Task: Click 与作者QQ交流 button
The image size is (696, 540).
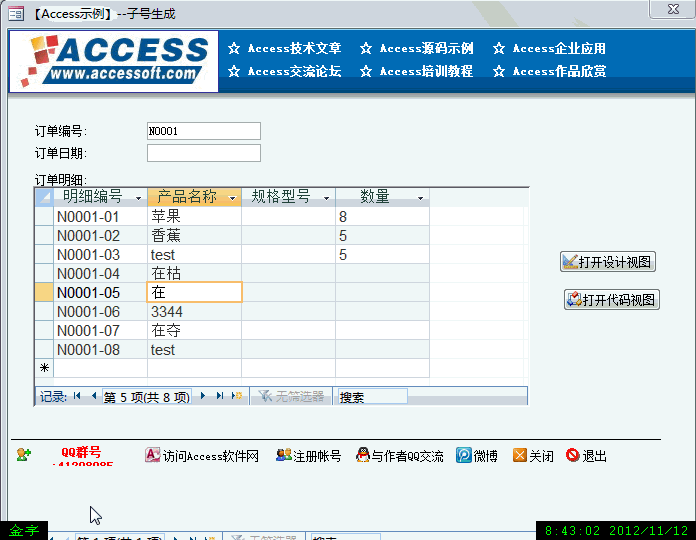Action: [x=399, y=456]
